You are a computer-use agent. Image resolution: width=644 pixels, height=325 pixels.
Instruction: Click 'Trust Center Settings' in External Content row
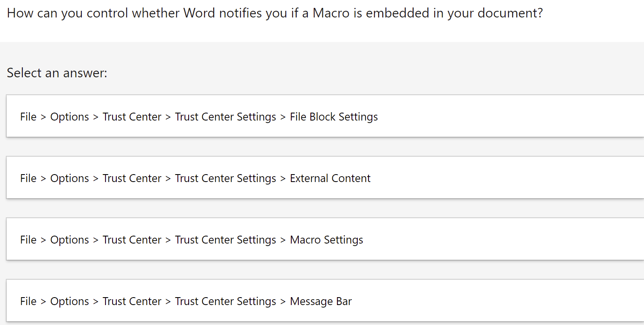click(x=225, y=178)
